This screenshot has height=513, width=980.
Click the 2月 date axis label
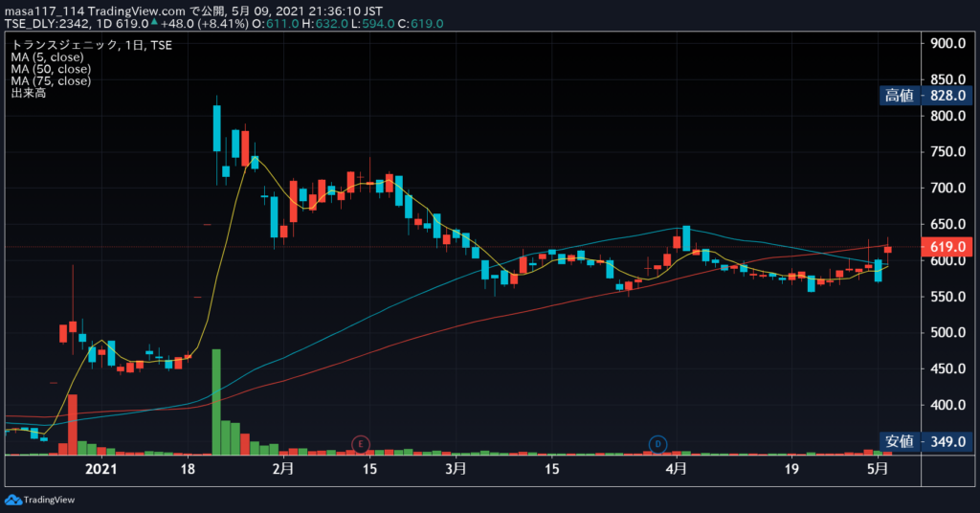pyautogui.click(x=283, y=469)
